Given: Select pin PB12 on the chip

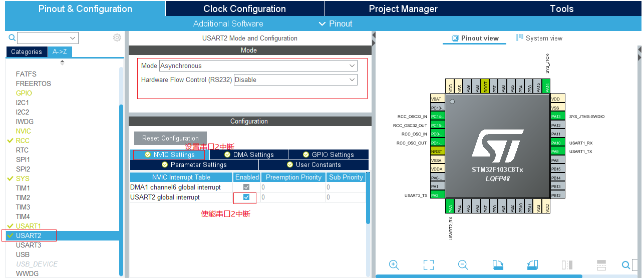Looking at the screenshot, I should click(557, 195).
